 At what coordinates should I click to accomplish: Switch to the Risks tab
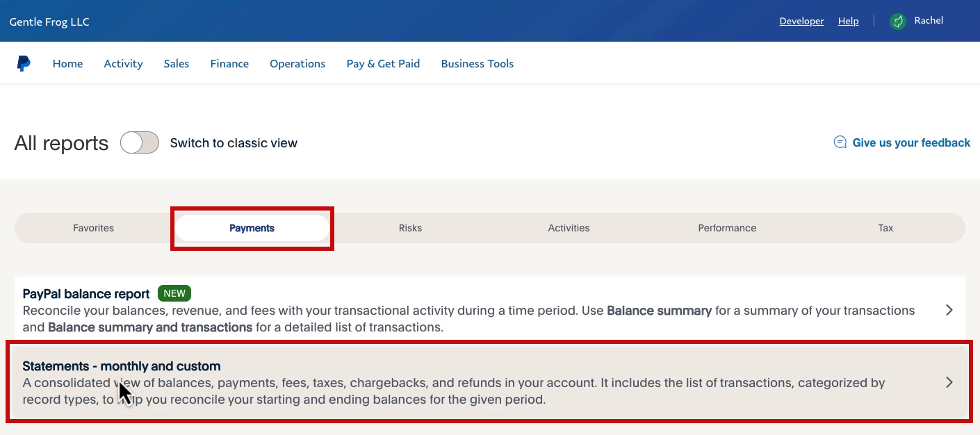(411, 228)
